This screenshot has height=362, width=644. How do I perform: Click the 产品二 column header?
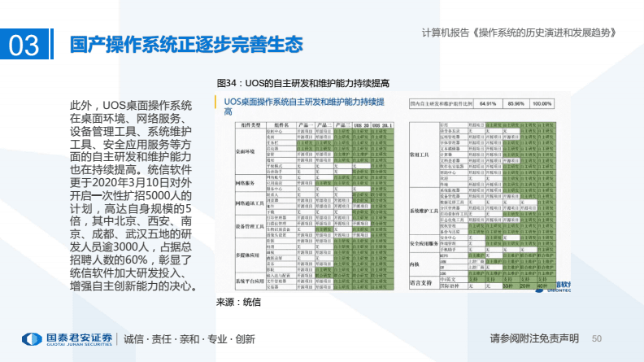tap(324, 125)
